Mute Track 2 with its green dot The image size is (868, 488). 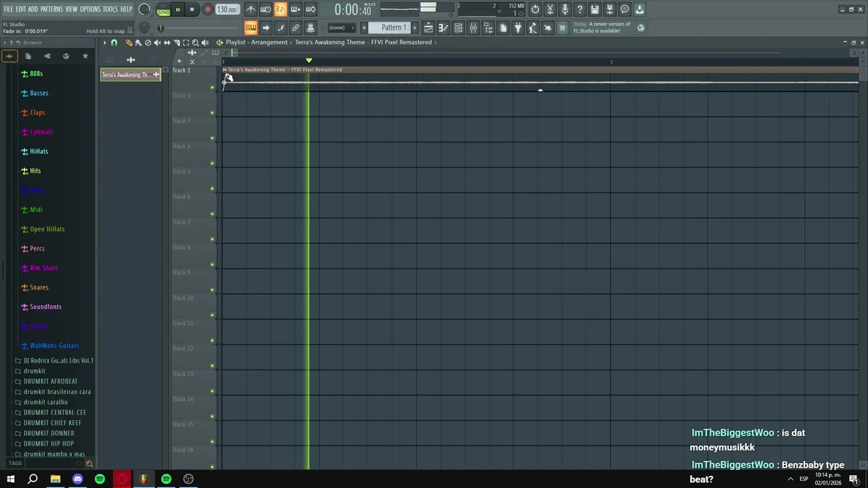[212, 113]
